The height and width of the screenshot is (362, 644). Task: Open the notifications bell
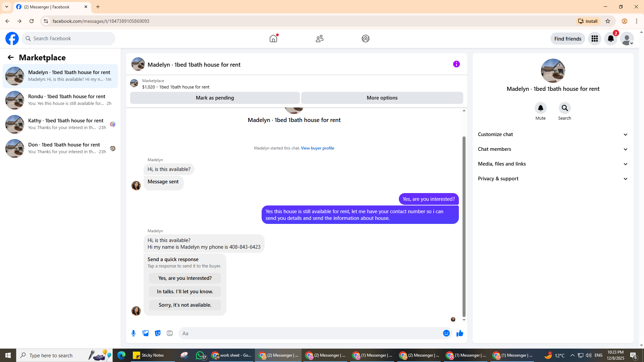(x=611, y=39)
